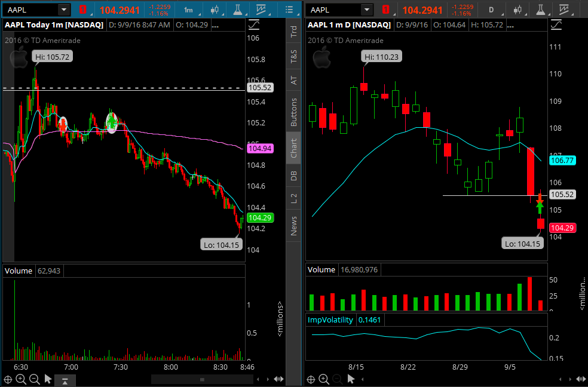The width and height of the screenshot is (588, 387).
Task: Click the left chart horizontal scrollbar thumb
Action: [x=203, y=379]
